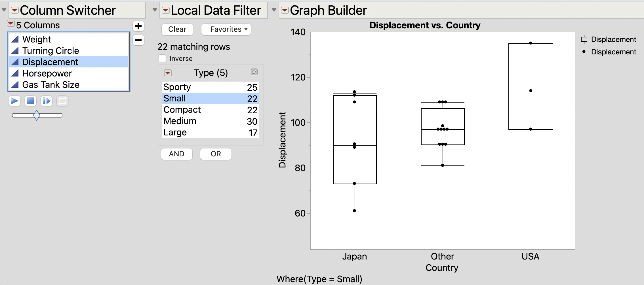Click the AND button
644x285 pixels.
pos(176,154)
